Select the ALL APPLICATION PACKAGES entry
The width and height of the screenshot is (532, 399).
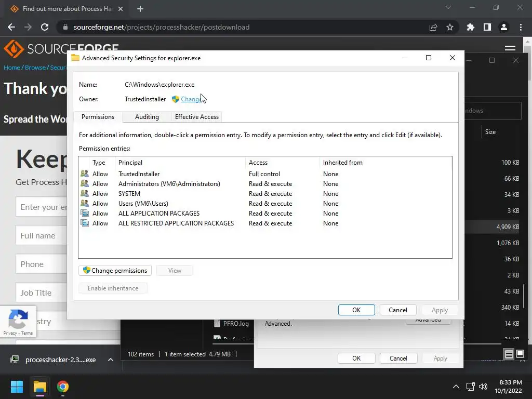pyautogui.click(x=264, y=213)
